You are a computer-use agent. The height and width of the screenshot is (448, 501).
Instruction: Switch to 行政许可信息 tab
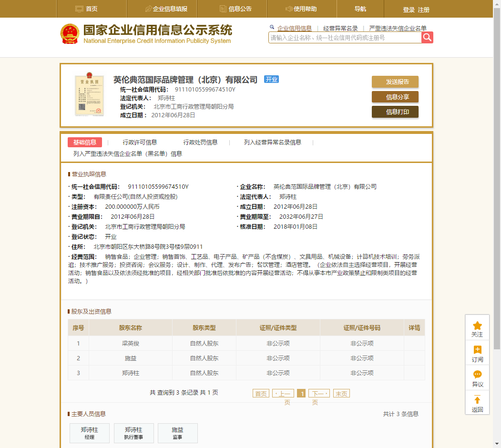coord(140,142)
